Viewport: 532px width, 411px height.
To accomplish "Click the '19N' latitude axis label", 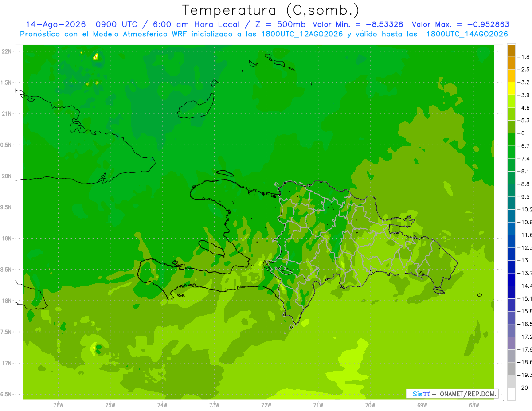I will coord(7,239).
